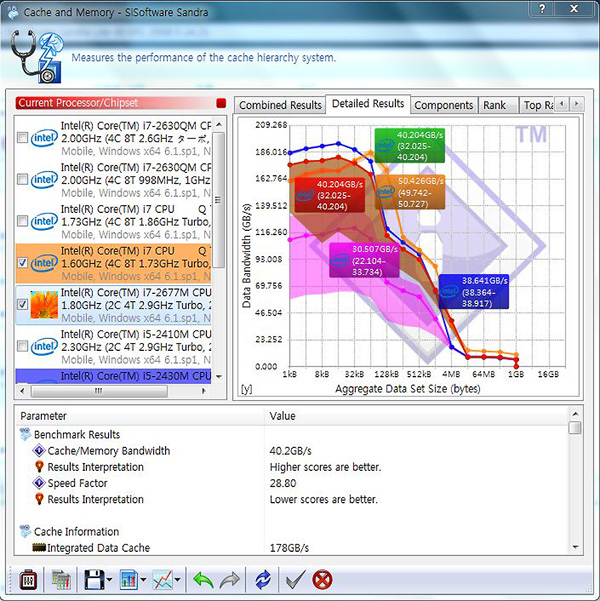Click processor list horizontal scroll left arrow
Image resolution: width=600 pixels, height=601 pixels.
point(22,391)
